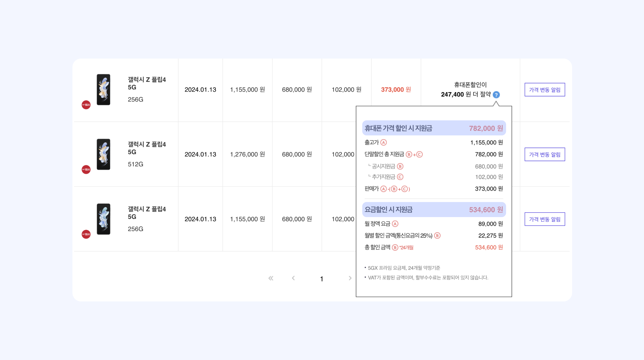Click the previous page arrow
Screen dimensions: 644x360
tap(294, 279)
